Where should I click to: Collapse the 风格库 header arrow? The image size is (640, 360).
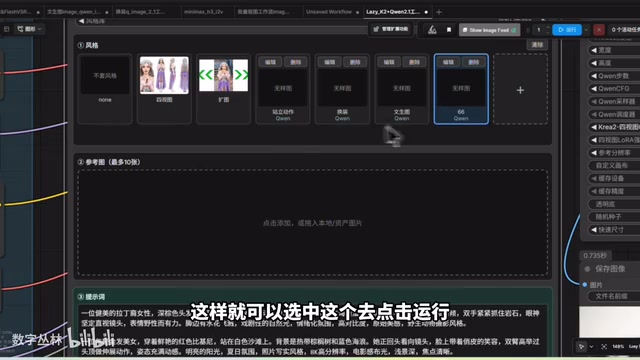point(81,21)
